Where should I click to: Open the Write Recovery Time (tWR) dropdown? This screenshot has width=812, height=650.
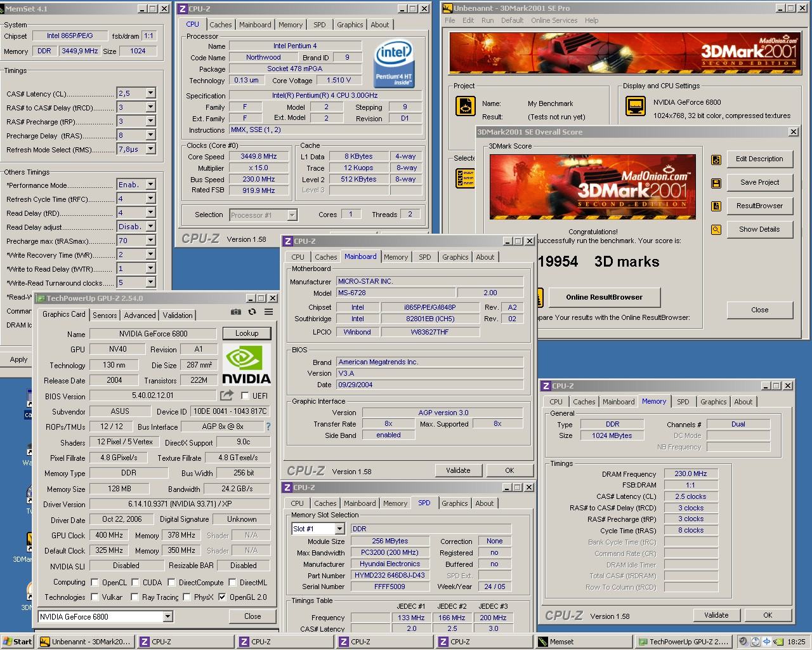point(150,255)
